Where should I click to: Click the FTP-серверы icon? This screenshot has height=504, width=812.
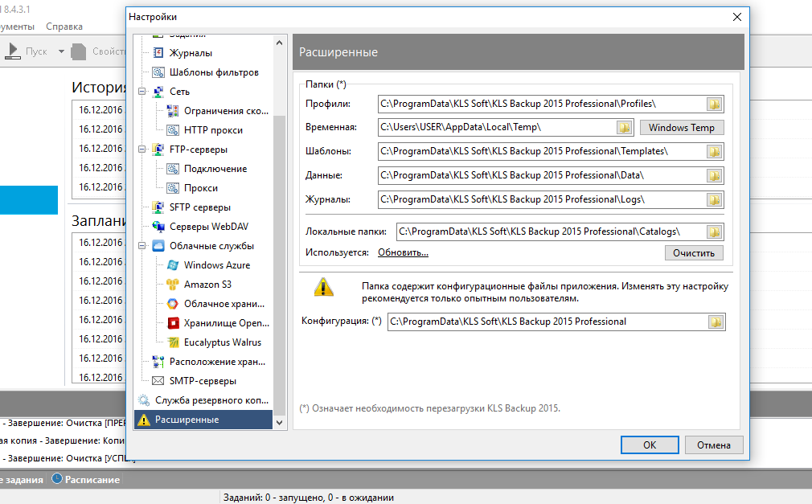coord(158,150)
